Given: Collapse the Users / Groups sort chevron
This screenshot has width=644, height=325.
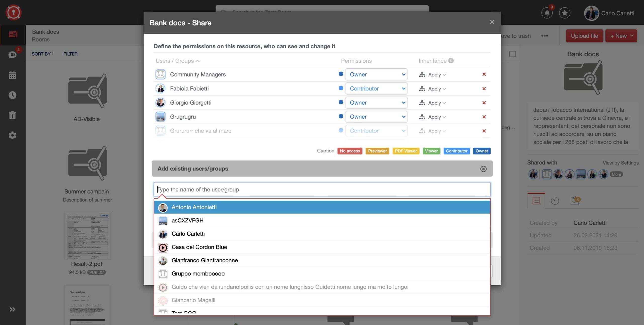Looking at the screenshot, I should point(198,61).
